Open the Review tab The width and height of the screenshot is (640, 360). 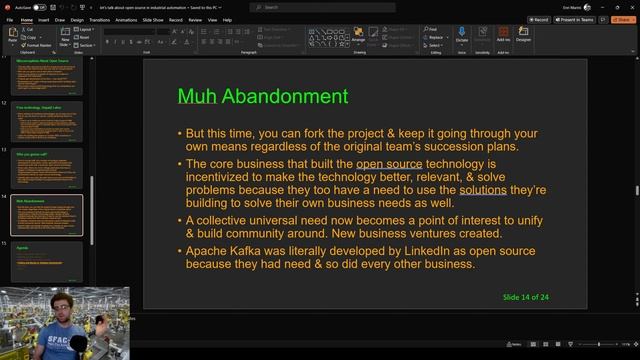(195, 20)
